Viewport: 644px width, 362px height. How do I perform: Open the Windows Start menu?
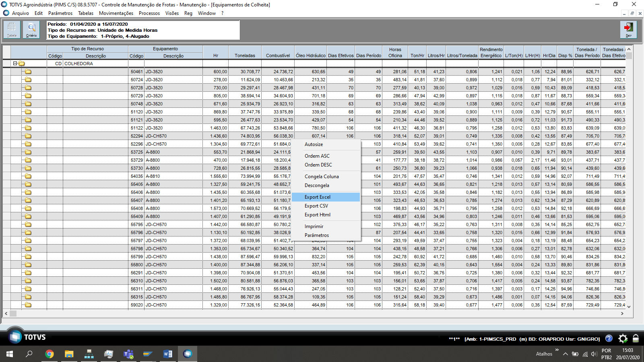pyautogui.click(x=10, y=354)
